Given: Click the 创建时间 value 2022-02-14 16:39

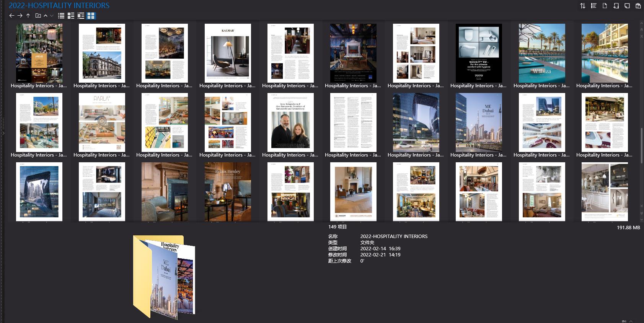Looking at the screenshot, I should coord(380,249).
